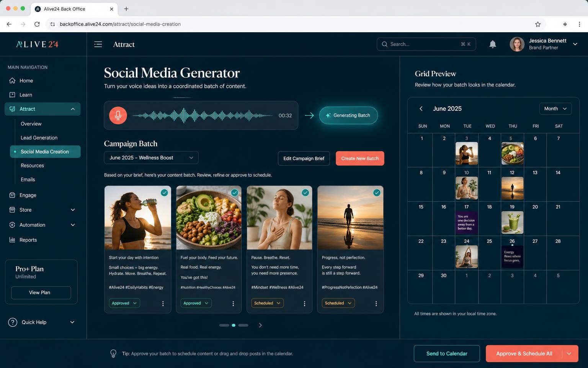The image size is (588, 368).
Task: Uncheck the Pause Breathe Reset post checkmark
Action: [x=305, y=193]
